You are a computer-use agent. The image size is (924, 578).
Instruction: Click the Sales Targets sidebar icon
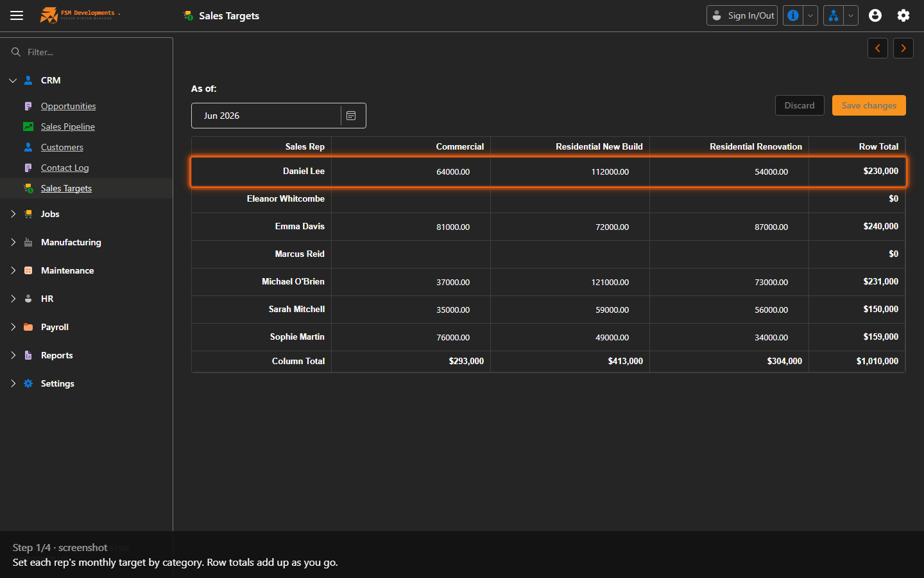coord(28,188)
